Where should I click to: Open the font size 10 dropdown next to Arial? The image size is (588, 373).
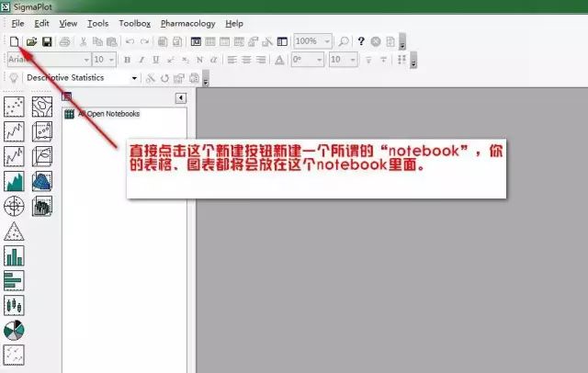click(111, 60)
